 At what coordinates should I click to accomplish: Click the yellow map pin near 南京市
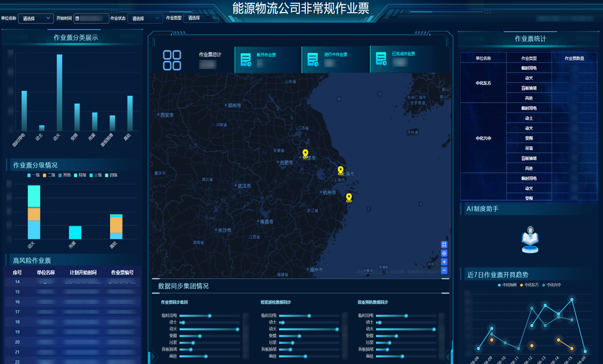[x=305, y=153]
